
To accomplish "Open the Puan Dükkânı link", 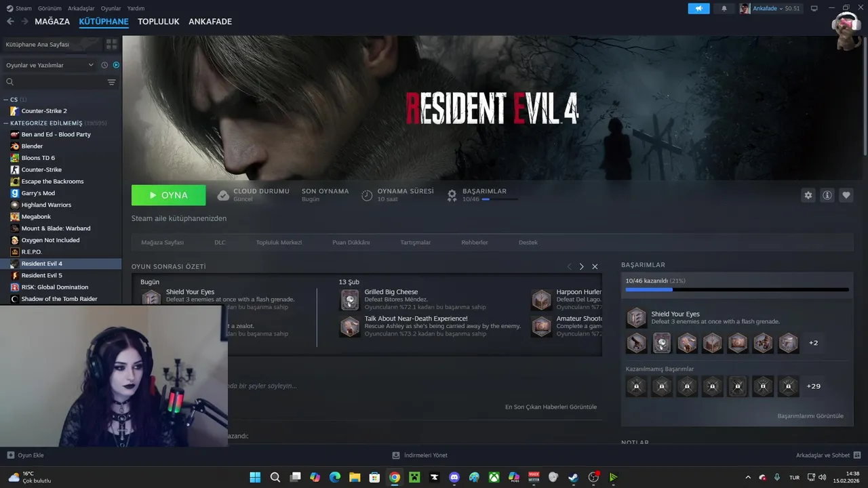I will (x=351, y=242).
